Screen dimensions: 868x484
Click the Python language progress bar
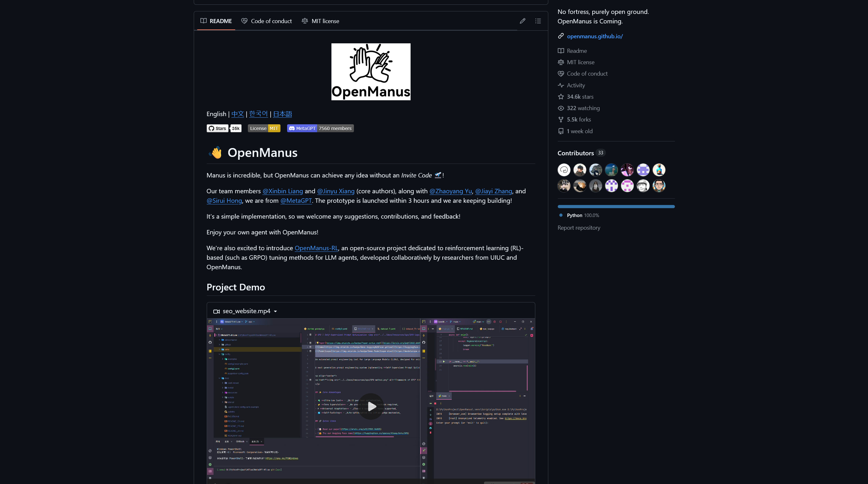616,207
